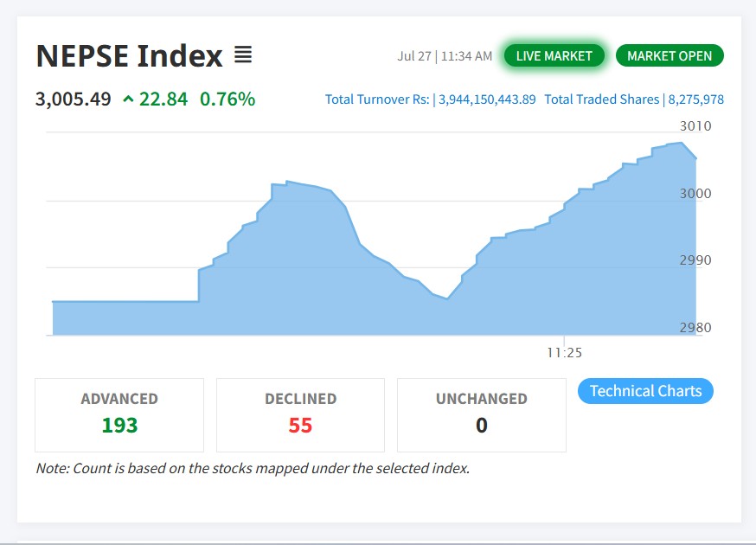
Task: Click the Jul 27 11:34 AM timestamp
Action: 445,56
